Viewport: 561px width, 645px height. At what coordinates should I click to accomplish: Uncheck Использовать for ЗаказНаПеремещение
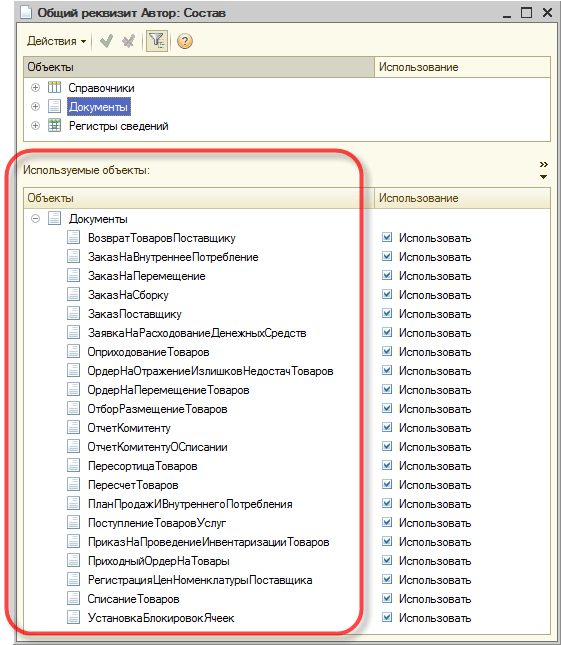point(387,275)
